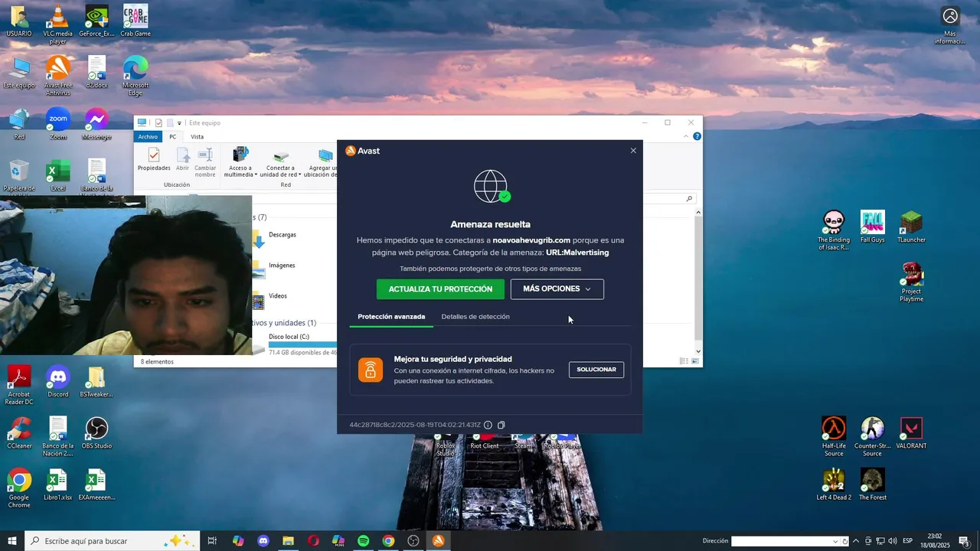Click the info icon beside the detection ID
Viewport: 980px width, 551px height.
(x=488, y=425)
